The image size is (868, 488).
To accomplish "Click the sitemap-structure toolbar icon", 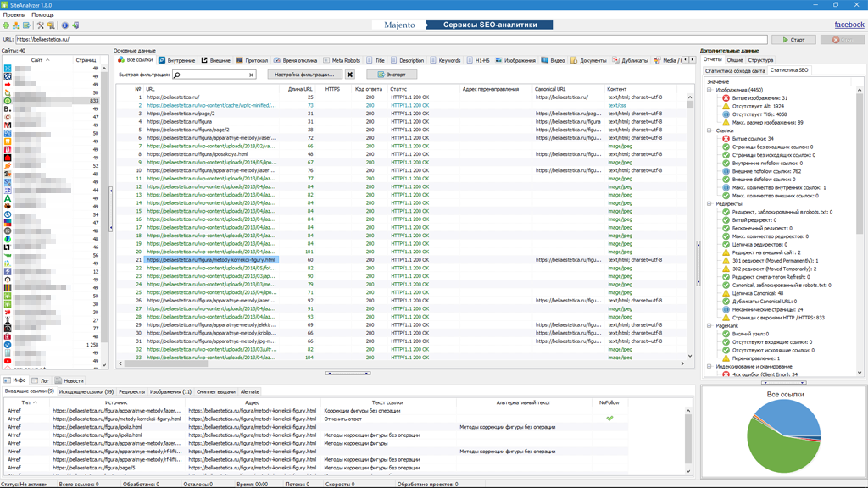I will [16, 25].
